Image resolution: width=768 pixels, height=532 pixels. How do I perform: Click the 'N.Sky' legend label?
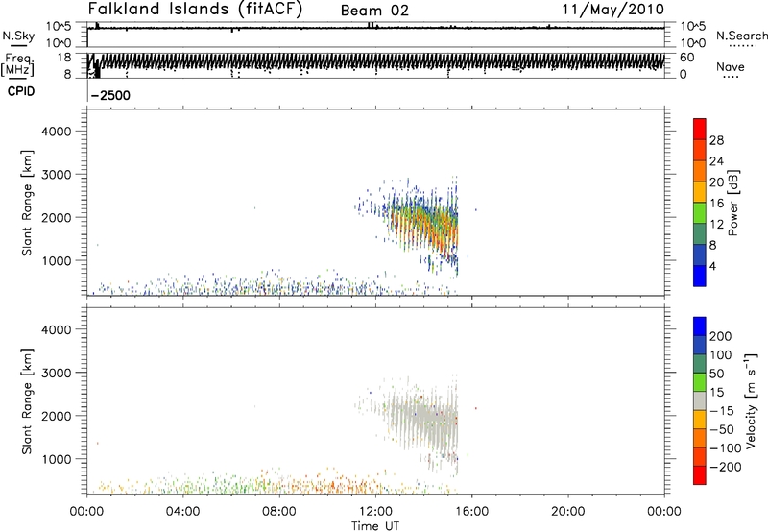[x=18, y=36]
